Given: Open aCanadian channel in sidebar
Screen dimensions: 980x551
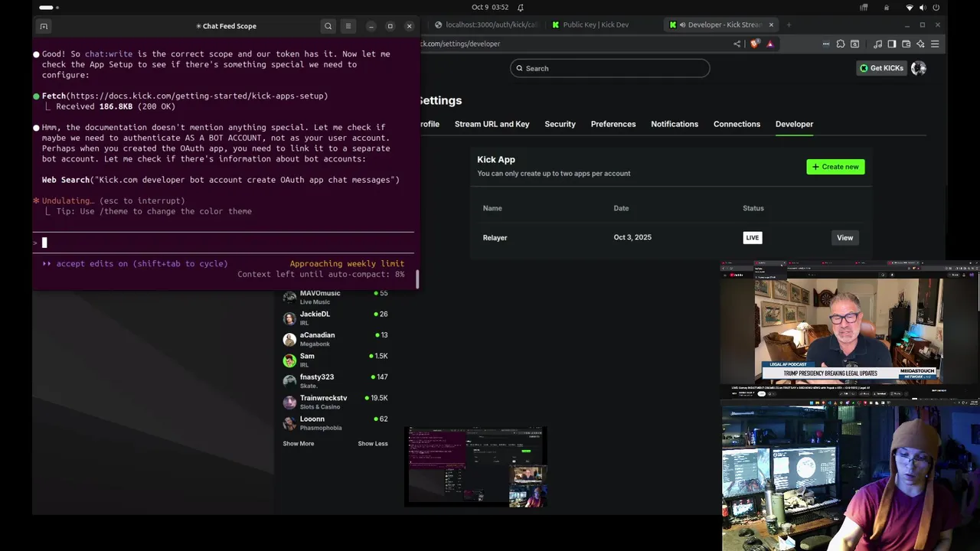Looking at the screenshot, I should [x=335, y=339].
